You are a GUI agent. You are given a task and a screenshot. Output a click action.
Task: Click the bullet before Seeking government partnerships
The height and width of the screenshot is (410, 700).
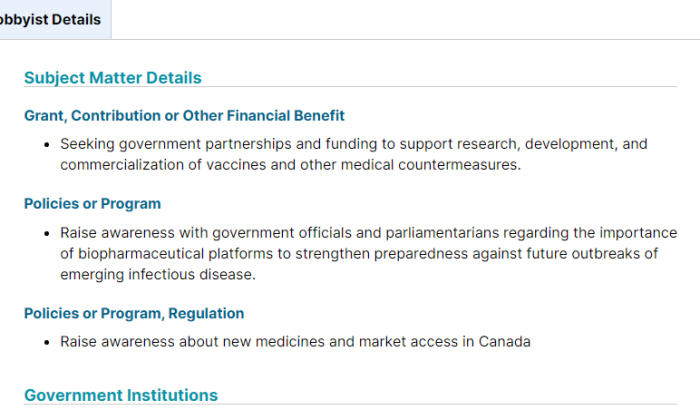[x=47, y=145]
